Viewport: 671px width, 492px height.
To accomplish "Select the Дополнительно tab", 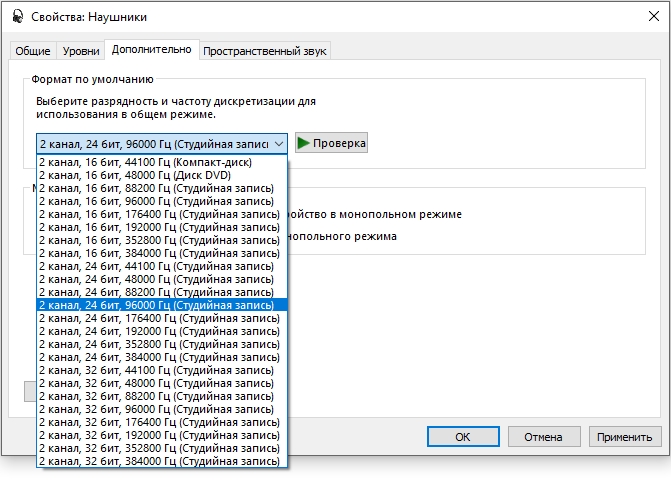I will click(x=151, y=49).
